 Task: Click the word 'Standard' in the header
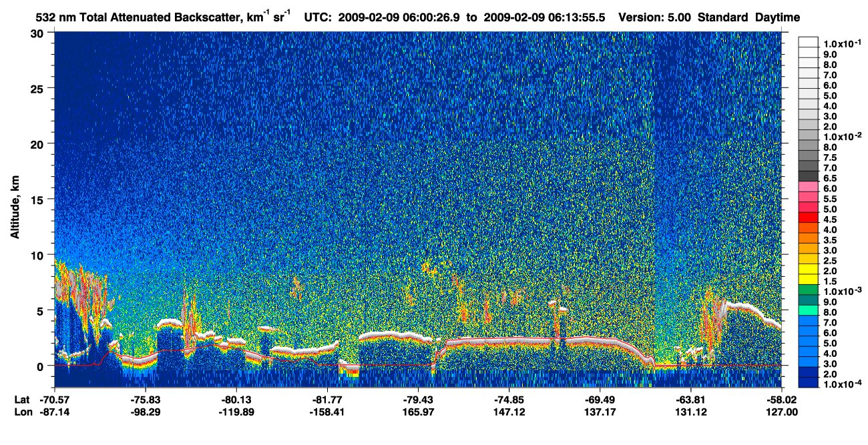coord(723,18)
